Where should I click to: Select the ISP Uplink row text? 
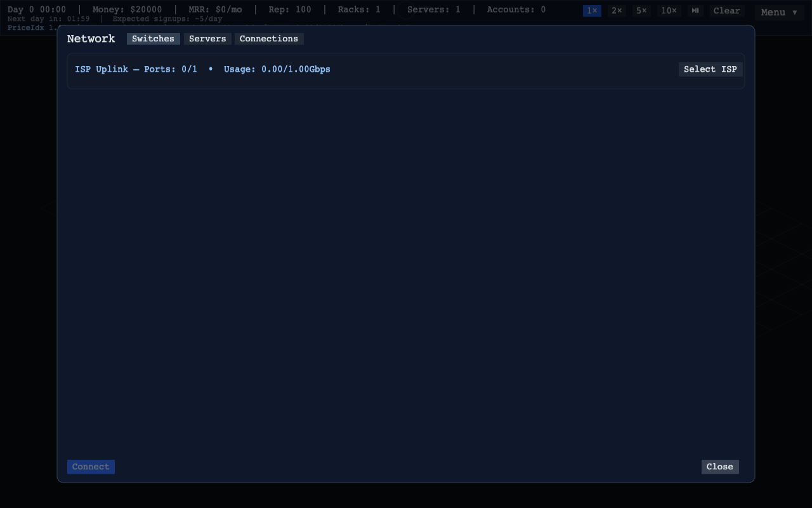click(202, 69)
